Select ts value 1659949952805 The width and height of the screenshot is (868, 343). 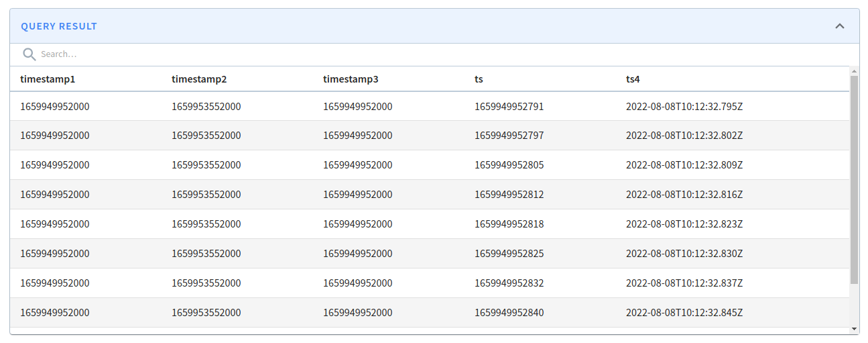click(x=509, y=165)
